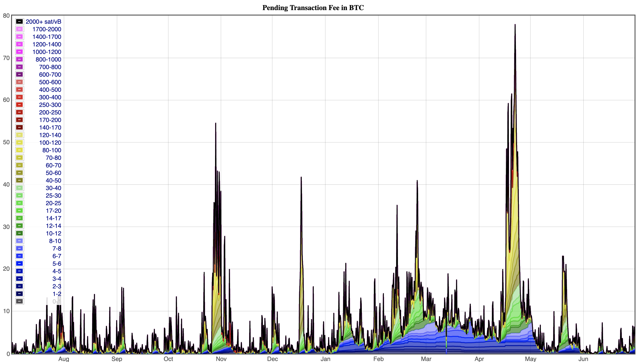This screenshot has width=644, height=362.
Task: Click the 100-120 legend label
Action: click(50, 143)
